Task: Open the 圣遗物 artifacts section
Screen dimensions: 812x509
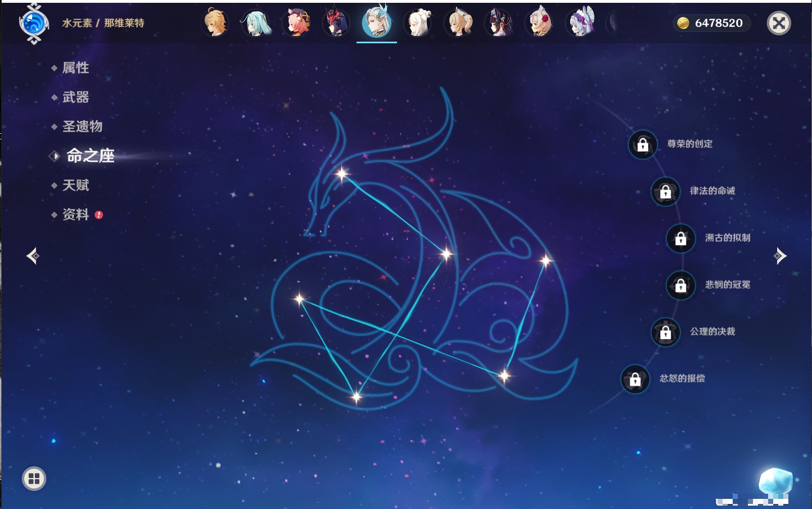Action: coord(82,127)
